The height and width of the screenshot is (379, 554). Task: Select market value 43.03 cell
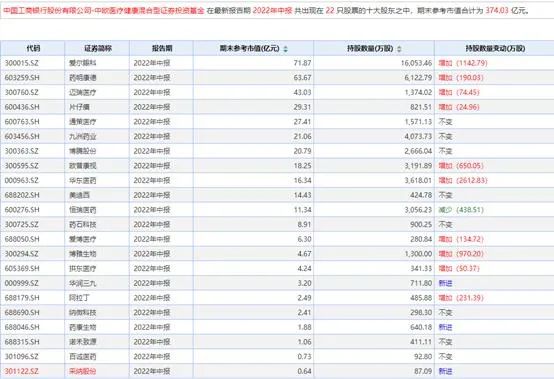[253, 93]
